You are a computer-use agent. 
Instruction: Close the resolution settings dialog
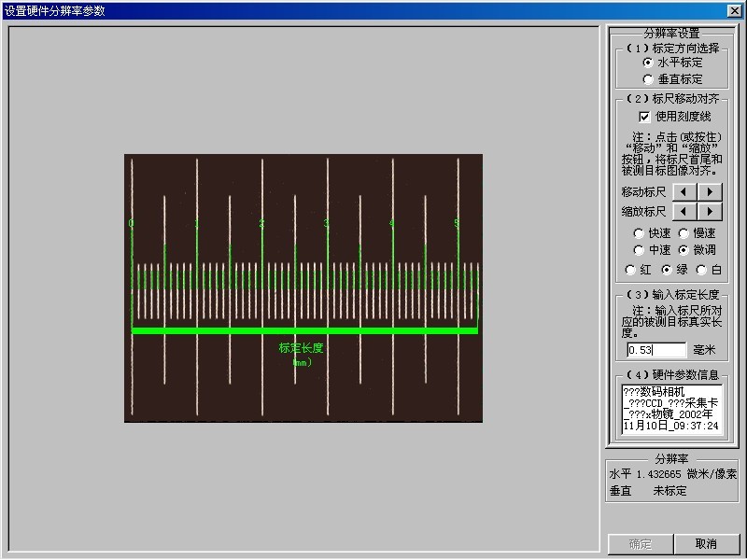pos(735,10)
